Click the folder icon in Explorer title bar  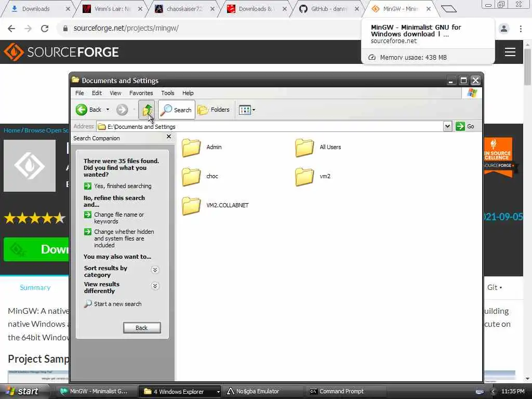75,80
